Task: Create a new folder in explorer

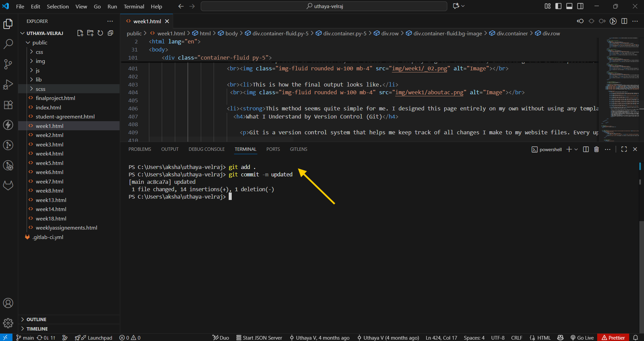Action: (x=90, y=33)
